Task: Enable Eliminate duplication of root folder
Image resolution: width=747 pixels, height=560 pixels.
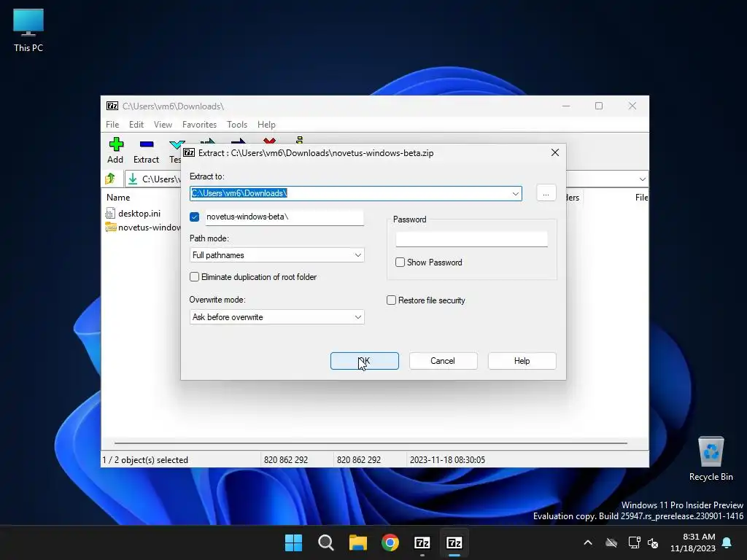Action: [x=194, y=276]
